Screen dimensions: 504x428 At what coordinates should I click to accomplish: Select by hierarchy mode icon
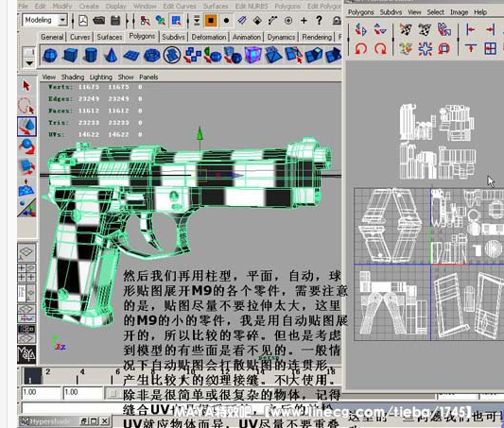(x=146, y=21)
